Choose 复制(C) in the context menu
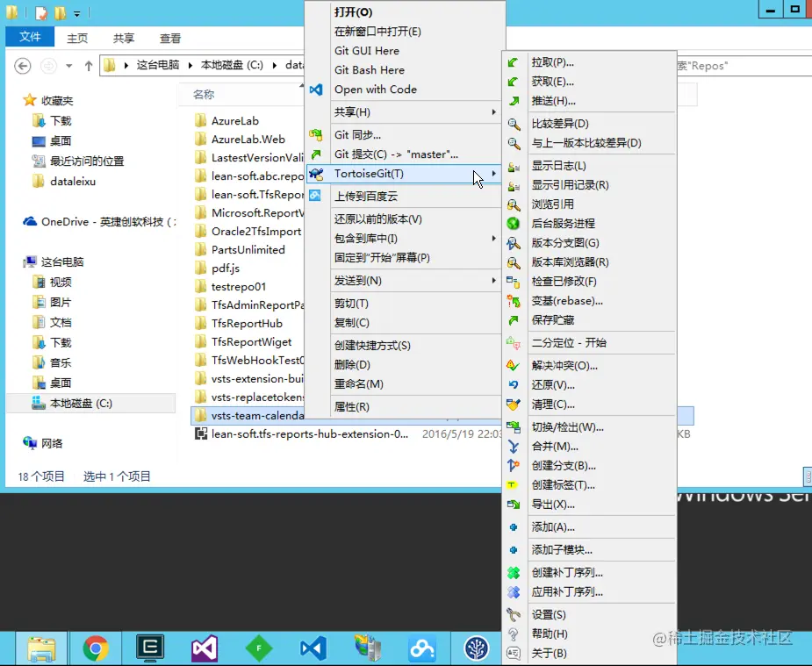 point(404,322)
